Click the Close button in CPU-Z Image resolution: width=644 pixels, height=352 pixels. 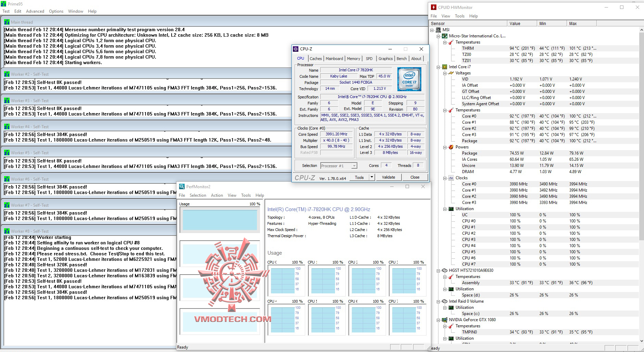(415, 177)
